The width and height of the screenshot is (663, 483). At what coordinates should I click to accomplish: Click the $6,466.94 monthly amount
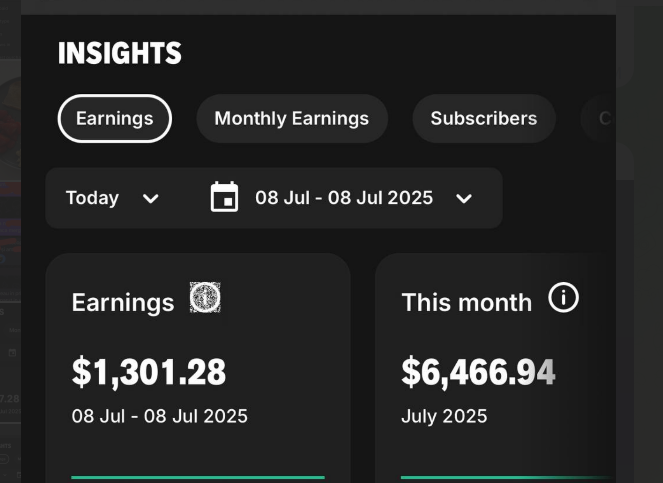[x=478, y=371]
